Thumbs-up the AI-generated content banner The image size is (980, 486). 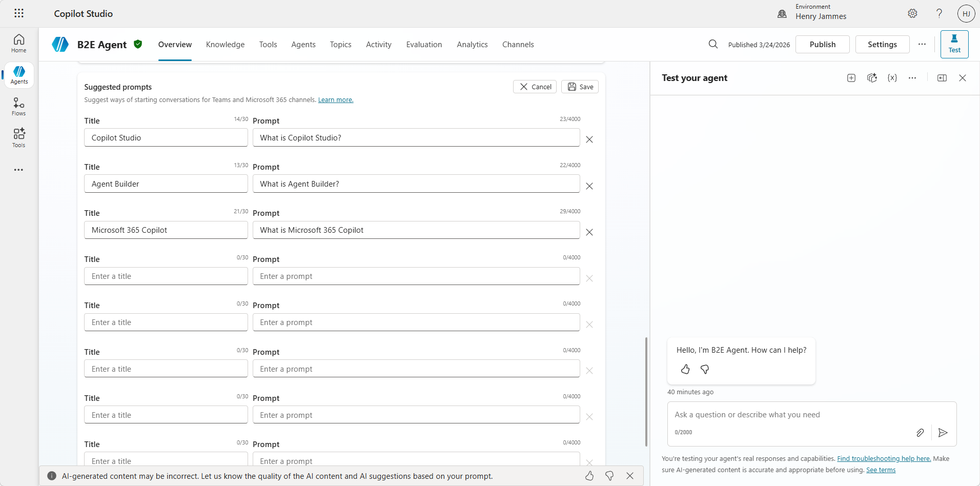point(589,476)
